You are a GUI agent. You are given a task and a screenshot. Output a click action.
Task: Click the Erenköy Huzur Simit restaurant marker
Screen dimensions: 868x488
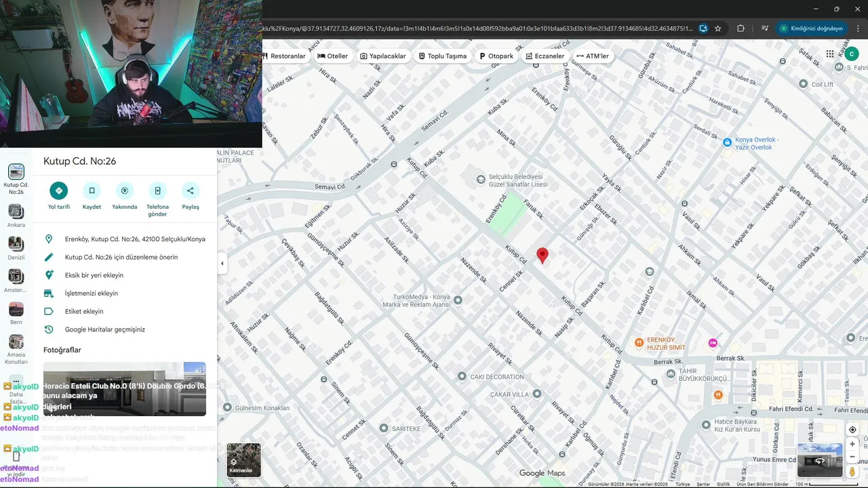point(639,342)
